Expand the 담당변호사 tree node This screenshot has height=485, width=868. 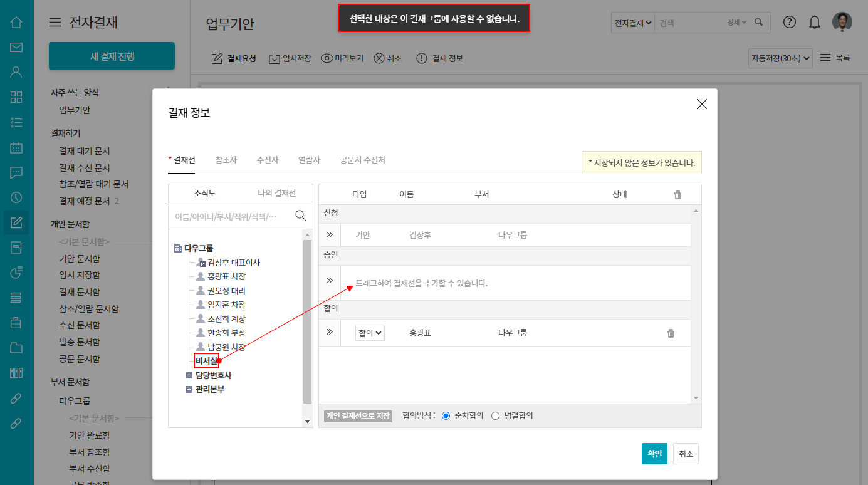[189, 375]
